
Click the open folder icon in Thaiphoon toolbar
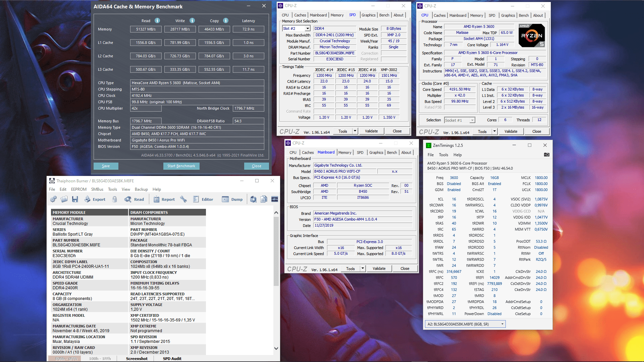click(64, 199)
